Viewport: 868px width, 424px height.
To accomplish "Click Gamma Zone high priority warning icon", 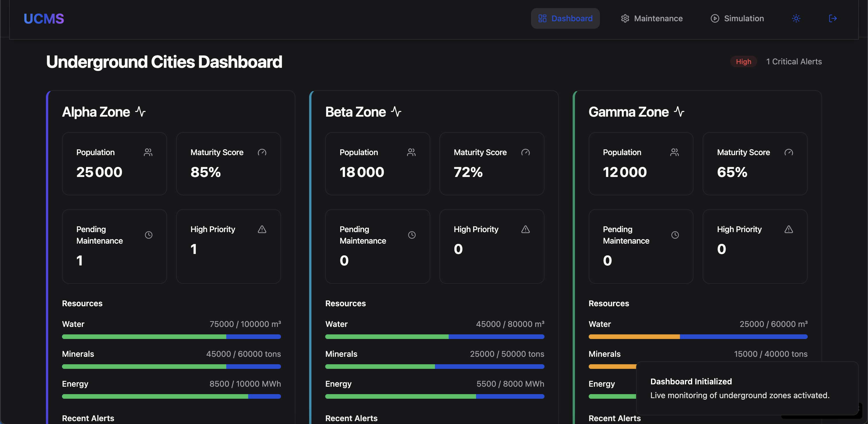I will coord(788,229).
